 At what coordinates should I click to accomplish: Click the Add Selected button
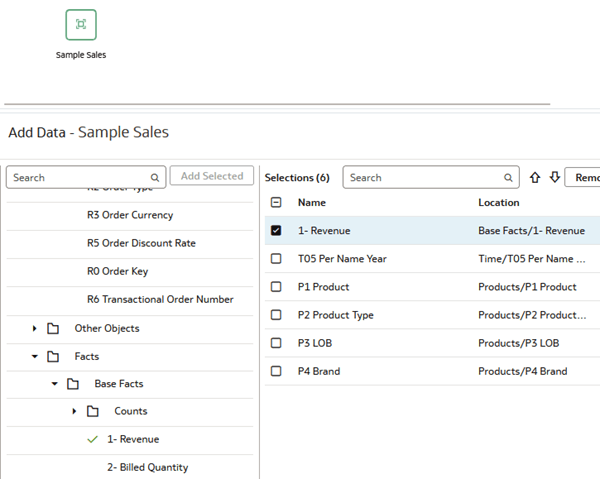coord(211,177)
